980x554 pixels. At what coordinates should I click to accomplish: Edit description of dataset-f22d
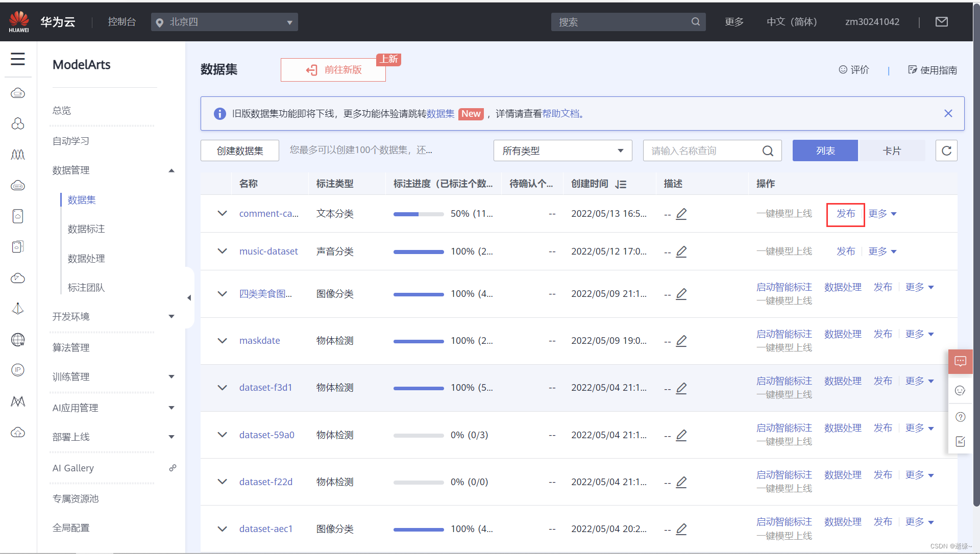(681, 482)
